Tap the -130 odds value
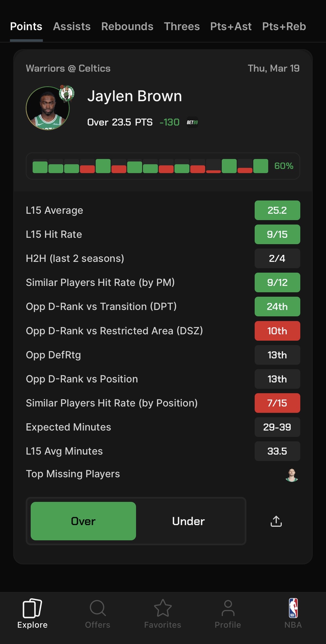326x644 pixels. pyautogui.click(x=169, y=122)
